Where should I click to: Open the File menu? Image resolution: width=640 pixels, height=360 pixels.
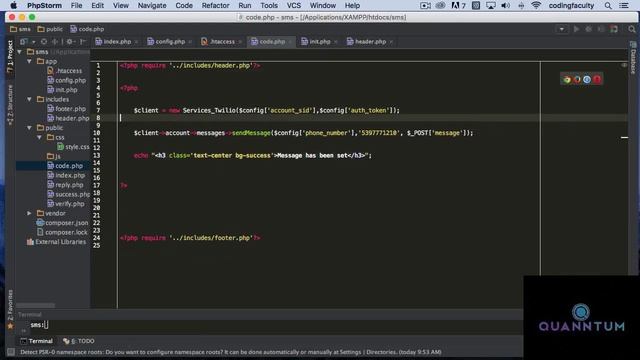[x=76, y=5]
